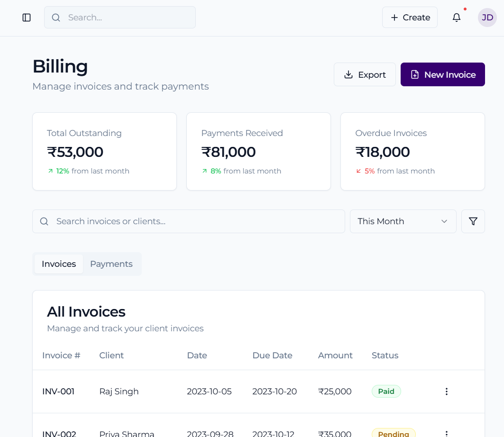Image resolution: width=504 pixels, height=437 pixels.
Task: Click the JD user avatar
Action: [487, 18]
